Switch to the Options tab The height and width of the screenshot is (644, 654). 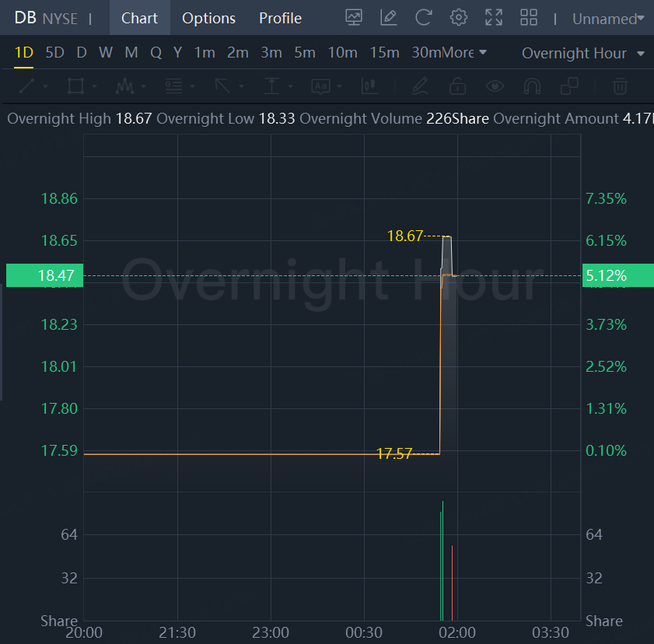point(208,18)
